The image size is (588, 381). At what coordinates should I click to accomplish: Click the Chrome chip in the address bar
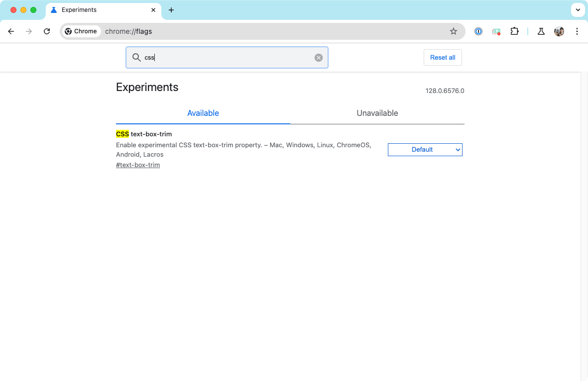click(81, 31)
